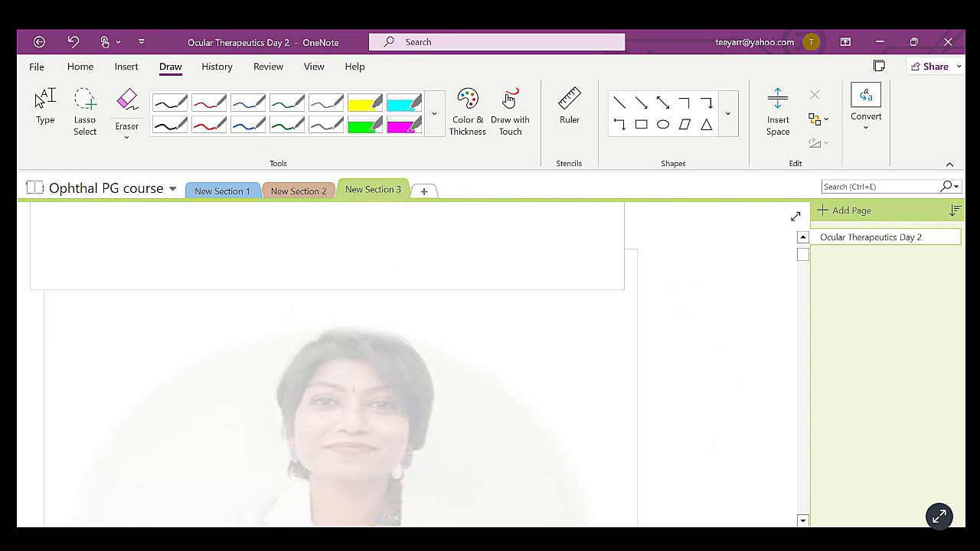Screen dimensions: 980x551
Task: Select the yellow highlighter
Action: [364, 103]
